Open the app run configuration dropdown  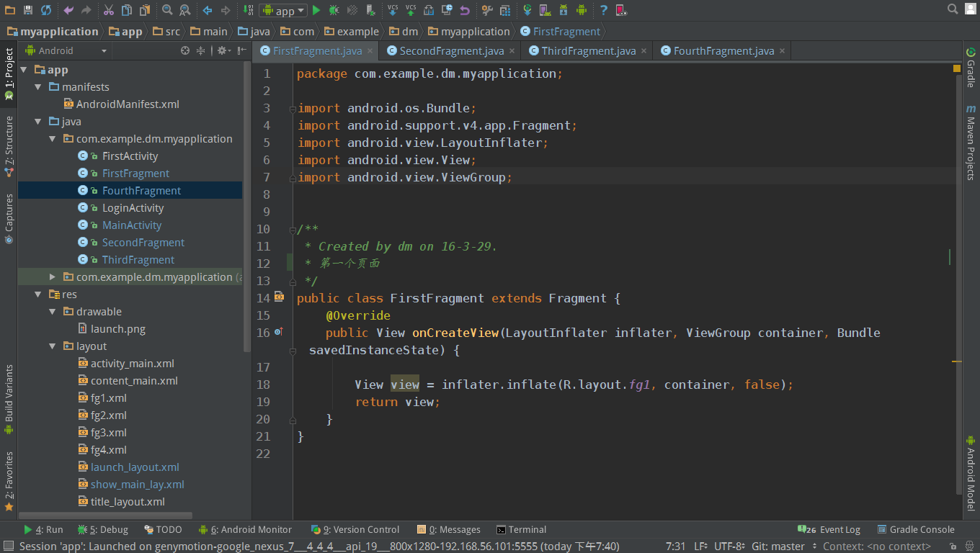(x=283, y=10)
